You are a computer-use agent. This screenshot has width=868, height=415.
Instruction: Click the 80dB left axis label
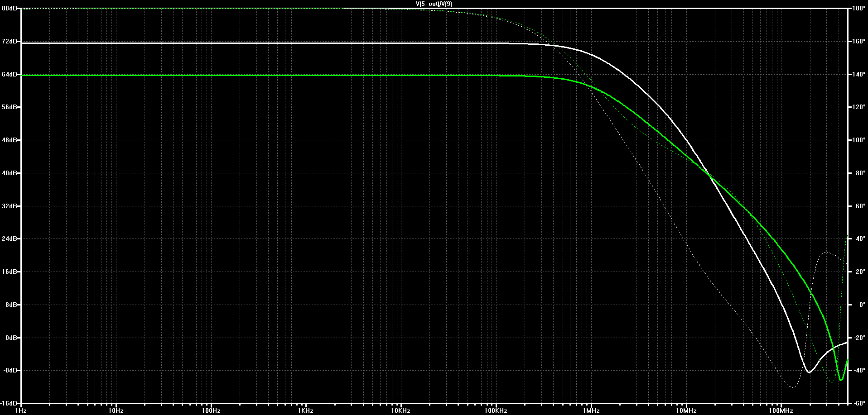coord(9,9)
